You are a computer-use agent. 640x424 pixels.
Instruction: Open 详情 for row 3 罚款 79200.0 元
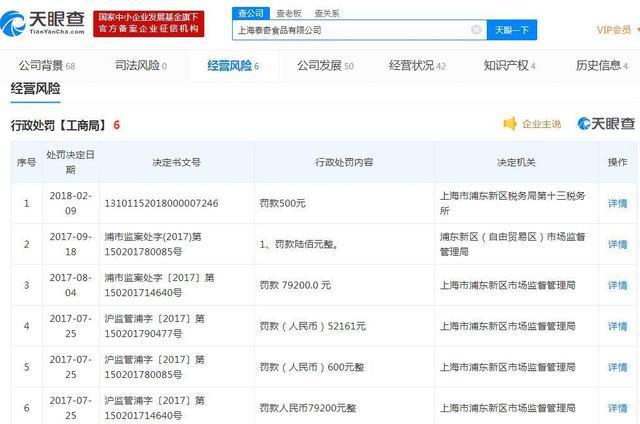618,285
